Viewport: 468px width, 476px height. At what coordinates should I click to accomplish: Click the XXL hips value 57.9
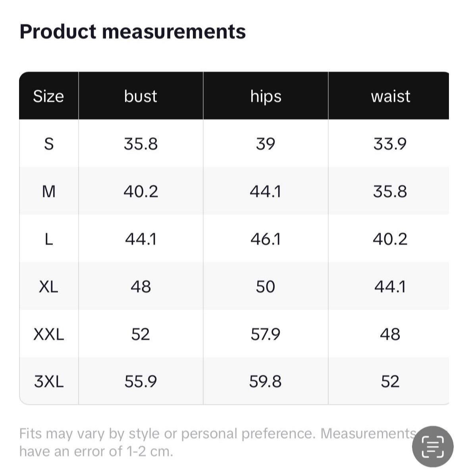(265, 334)
